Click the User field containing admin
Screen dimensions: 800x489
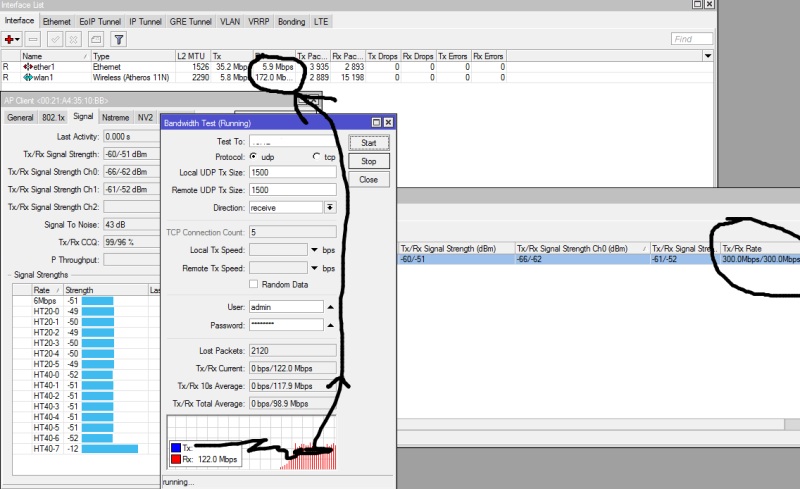point(286,307)
